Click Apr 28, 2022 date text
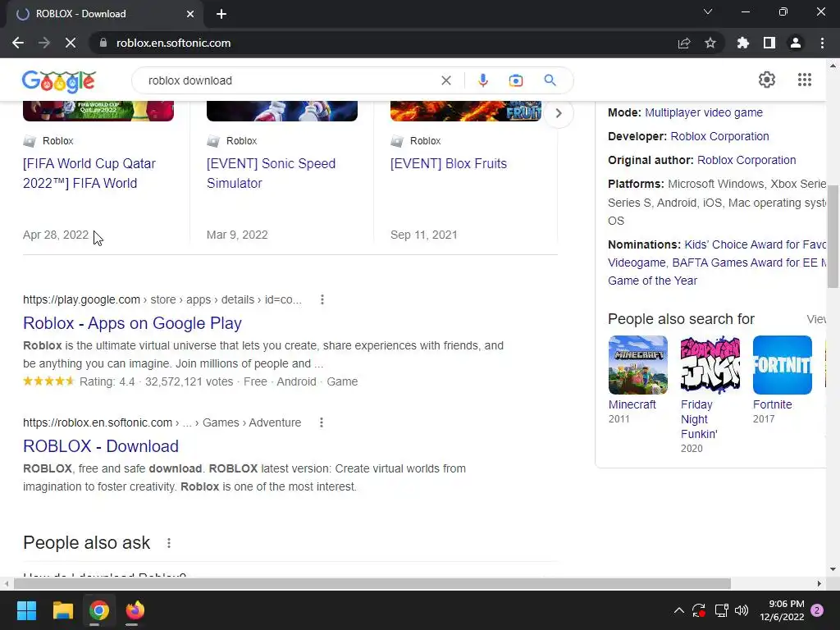840x630 pixels. pyautogui.click(x=56, y=235)
